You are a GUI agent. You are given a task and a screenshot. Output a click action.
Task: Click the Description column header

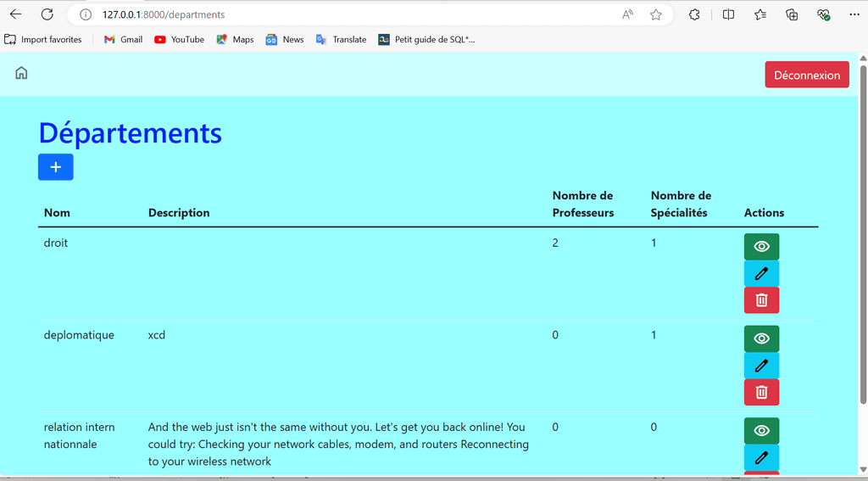tap(179, 213)
